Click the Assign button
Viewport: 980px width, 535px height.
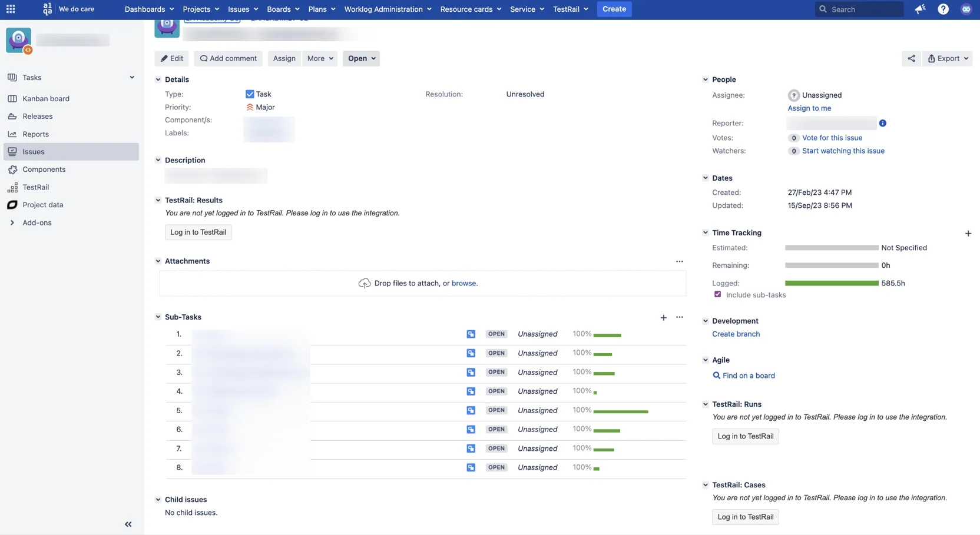[284, 58]
